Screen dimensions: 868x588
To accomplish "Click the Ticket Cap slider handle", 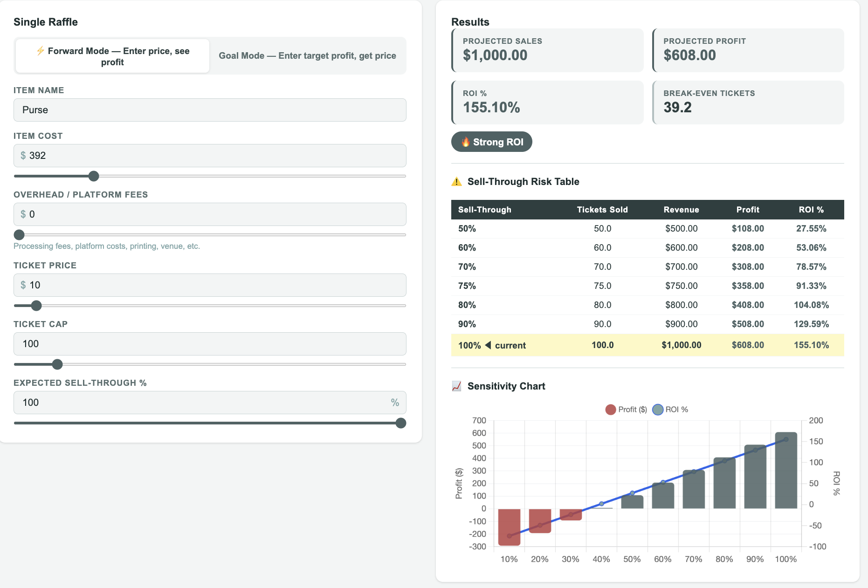I will point(57,364).
